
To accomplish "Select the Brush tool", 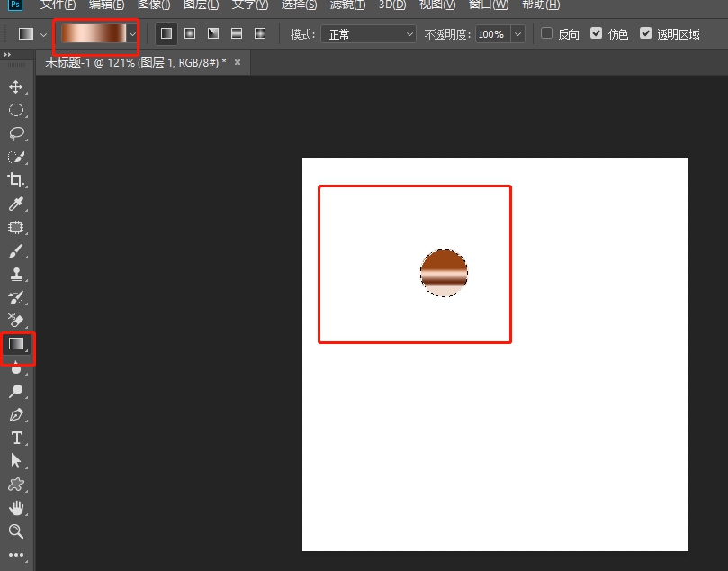I will (16, 249).
